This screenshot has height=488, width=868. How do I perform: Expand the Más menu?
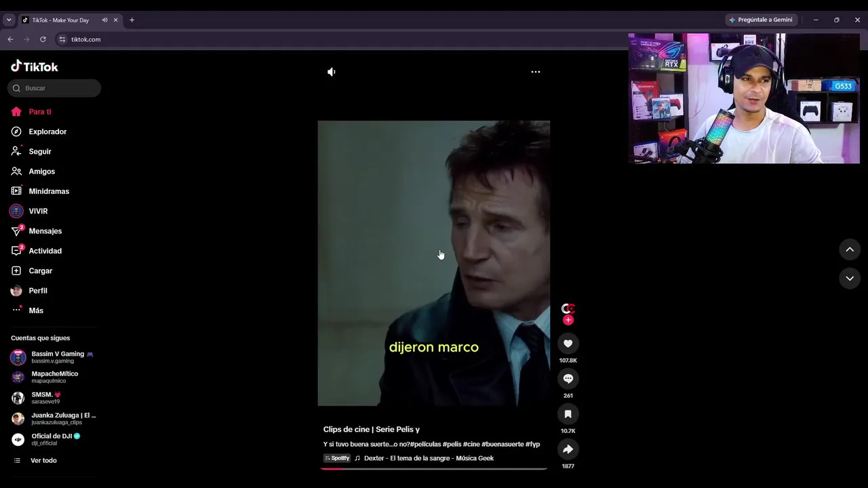[x=27, y=310]
